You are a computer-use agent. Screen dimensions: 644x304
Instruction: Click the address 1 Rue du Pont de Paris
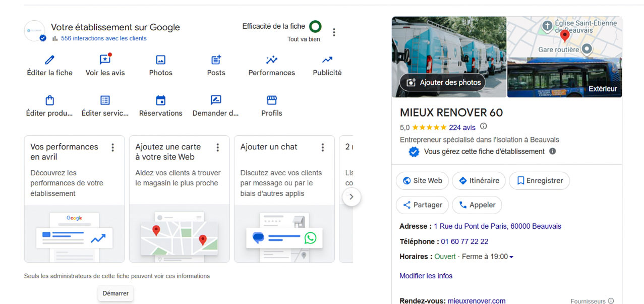click(x=497, y=226)
